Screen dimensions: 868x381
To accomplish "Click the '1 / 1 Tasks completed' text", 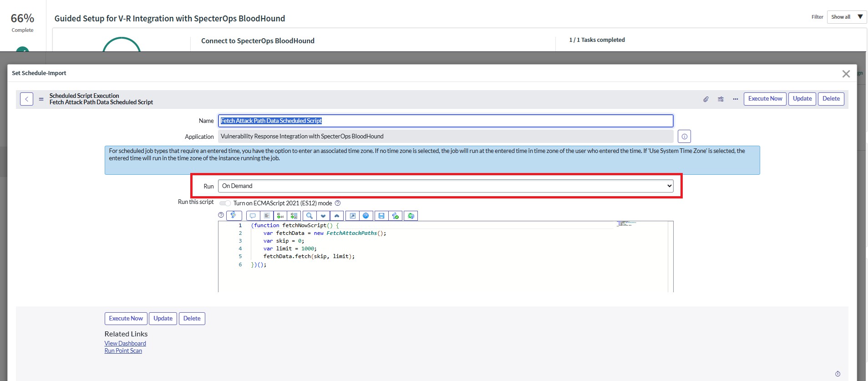I will tap(597, 40).
